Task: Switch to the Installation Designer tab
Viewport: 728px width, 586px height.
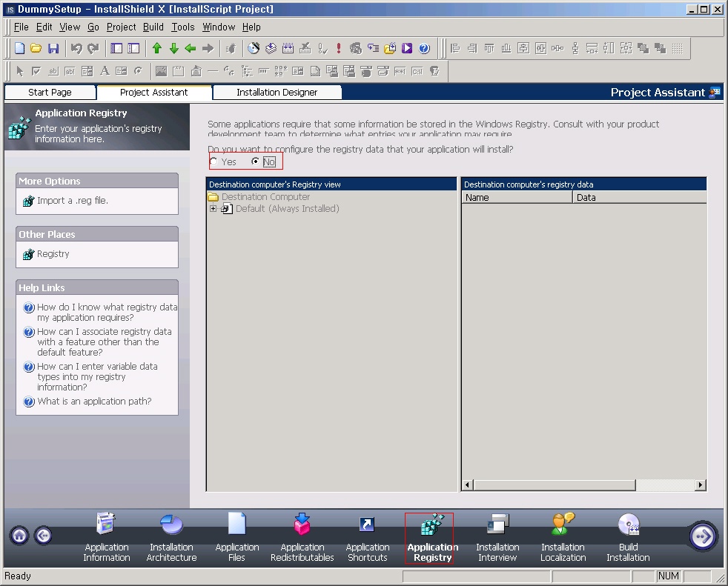Action: [x=277, y=93]
